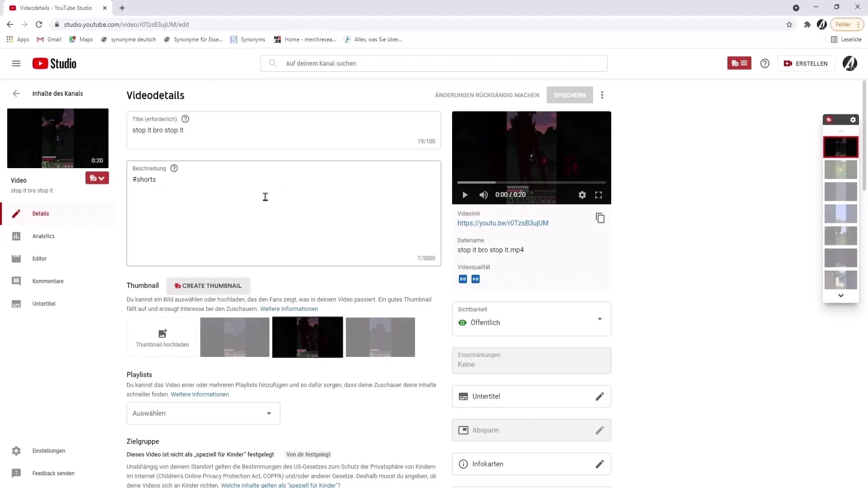Click the Beschreibung help icon
Screen dimensions: 868x488
coord(174,168)
